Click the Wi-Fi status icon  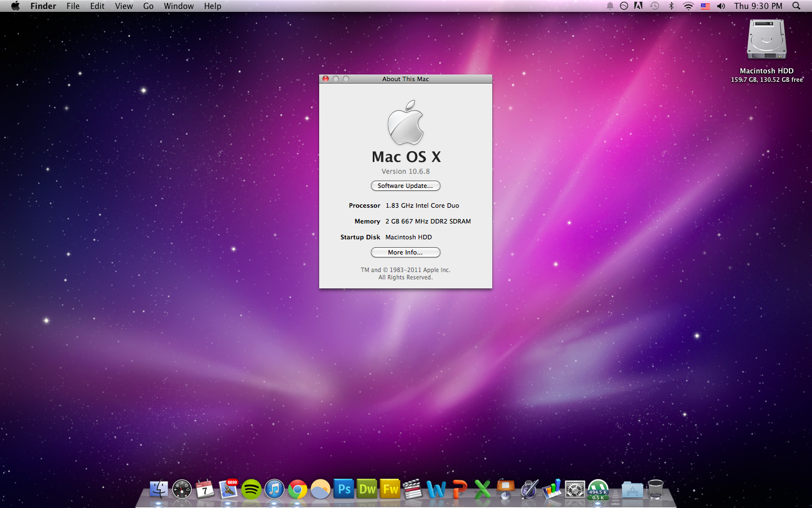[688, 6]
